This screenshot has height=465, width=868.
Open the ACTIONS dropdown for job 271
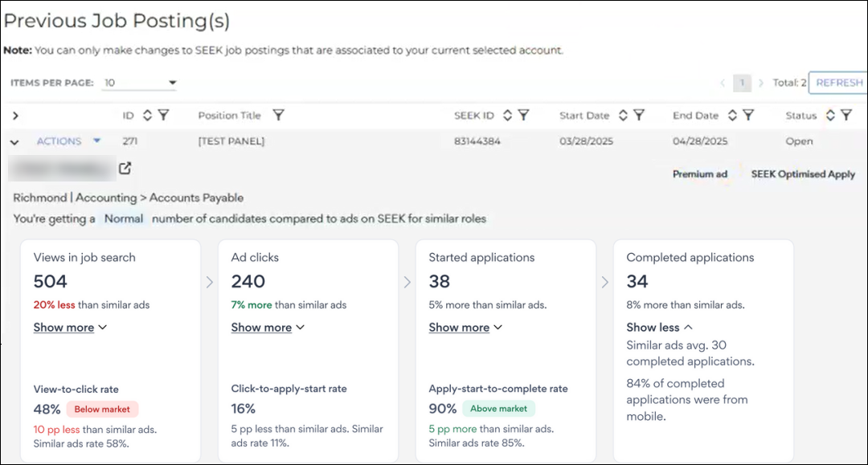(x=68, y=141)
